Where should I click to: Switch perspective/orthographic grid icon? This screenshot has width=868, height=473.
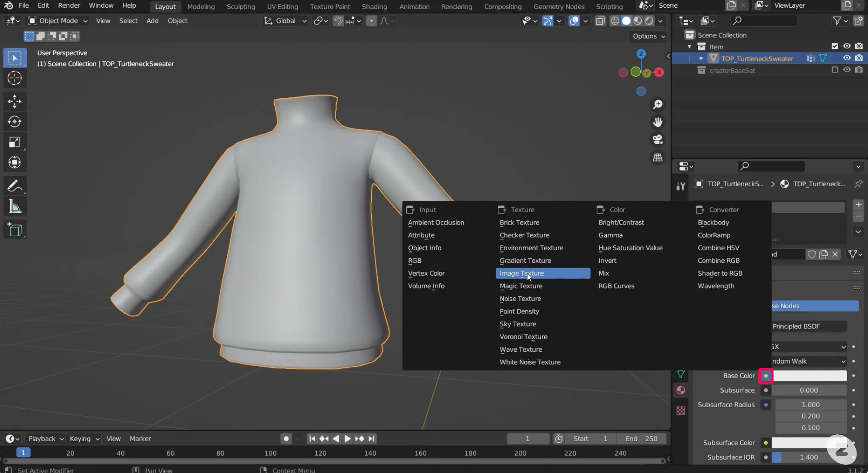[x=658, y=157]
